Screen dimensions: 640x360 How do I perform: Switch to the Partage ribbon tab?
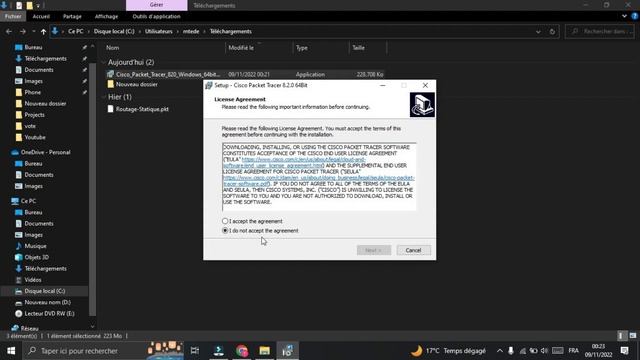(x=72, y=16)
